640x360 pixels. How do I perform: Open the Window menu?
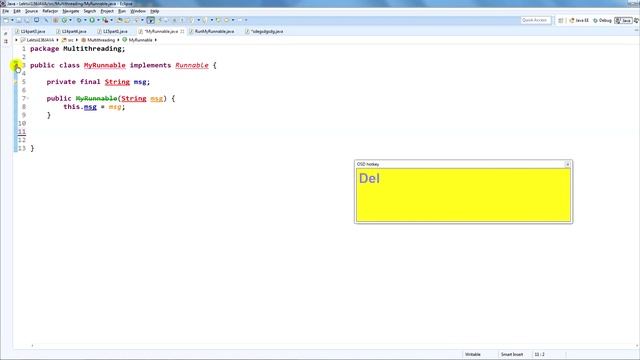[x=138, y=11]
